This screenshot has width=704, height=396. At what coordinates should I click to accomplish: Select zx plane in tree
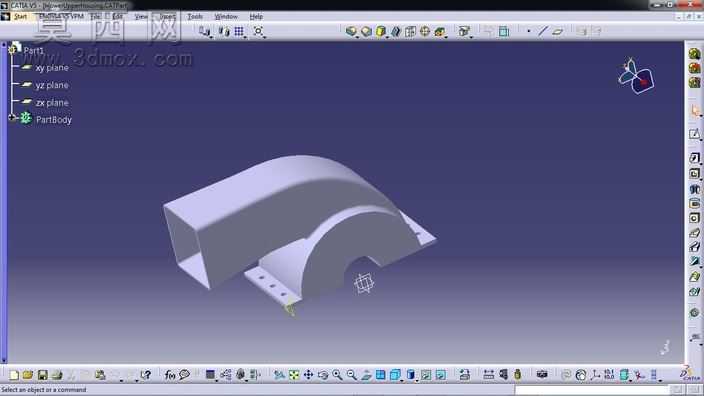(x=52, y=103)
